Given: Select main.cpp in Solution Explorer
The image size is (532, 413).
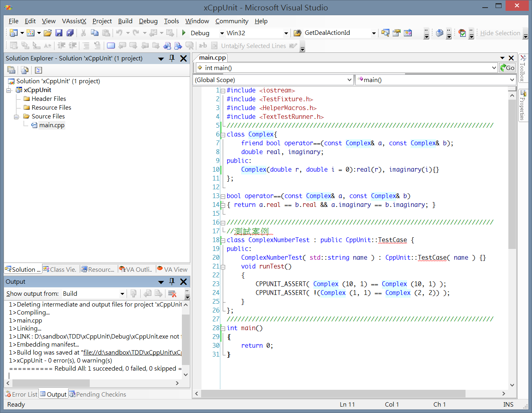Looking at the screenshot, I should click(x=52, y=125).
